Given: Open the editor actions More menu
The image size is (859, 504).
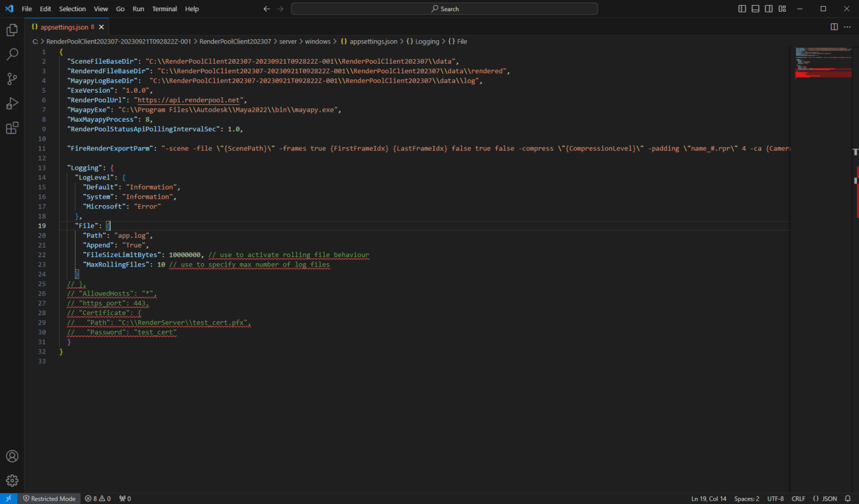Looking at the screenshot, I should [x=847, y=27].
